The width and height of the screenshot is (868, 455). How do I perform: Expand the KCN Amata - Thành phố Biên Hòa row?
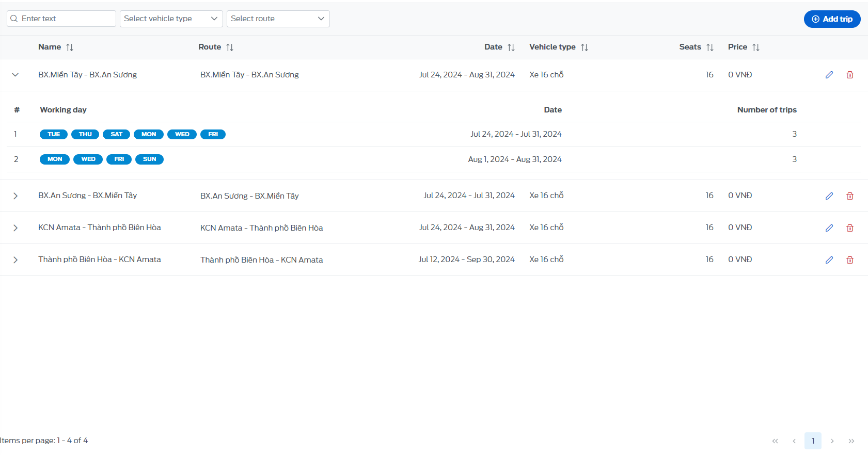click(x=15, y=228)
